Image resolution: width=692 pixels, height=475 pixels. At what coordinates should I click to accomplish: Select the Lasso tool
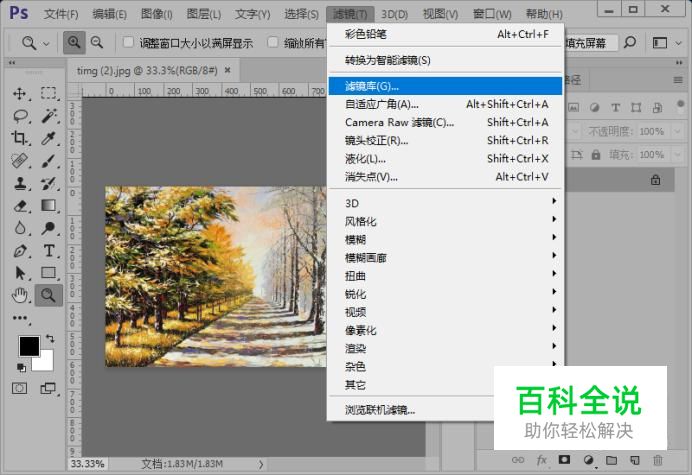coord(20,116)
